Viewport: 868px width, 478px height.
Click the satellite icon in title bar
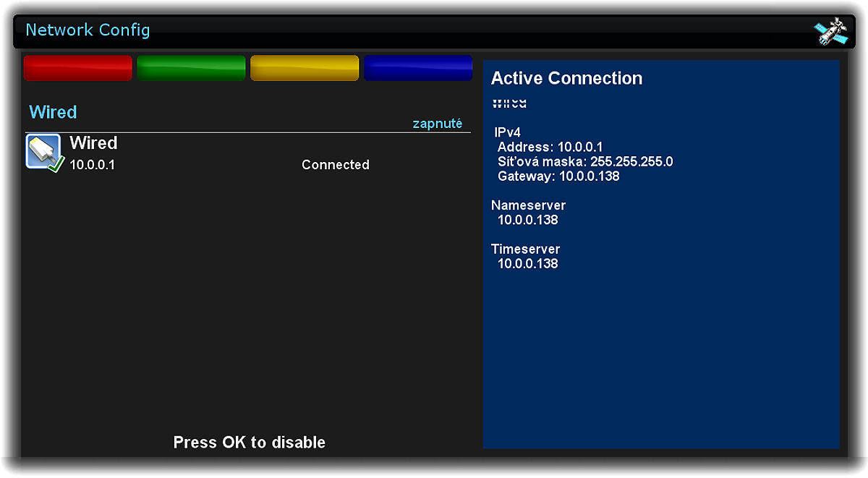click(830, 31)
